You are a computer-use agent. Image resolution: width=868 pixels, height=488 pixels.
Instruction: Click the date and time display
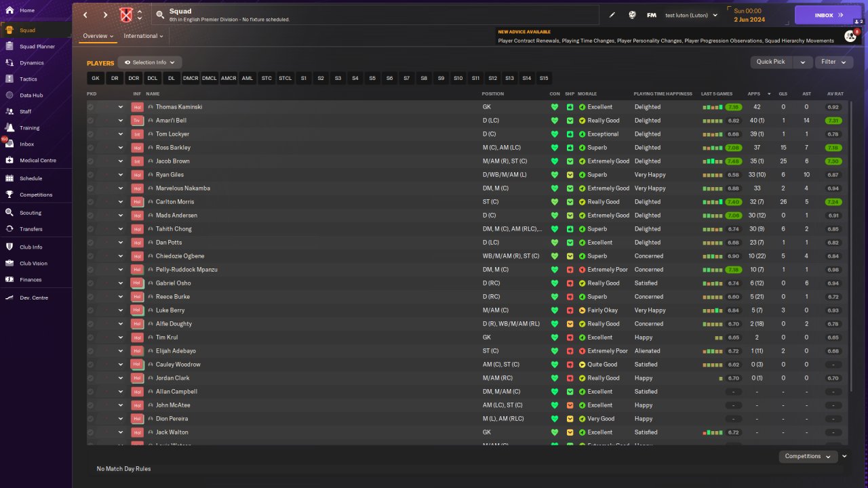[749, 15]
